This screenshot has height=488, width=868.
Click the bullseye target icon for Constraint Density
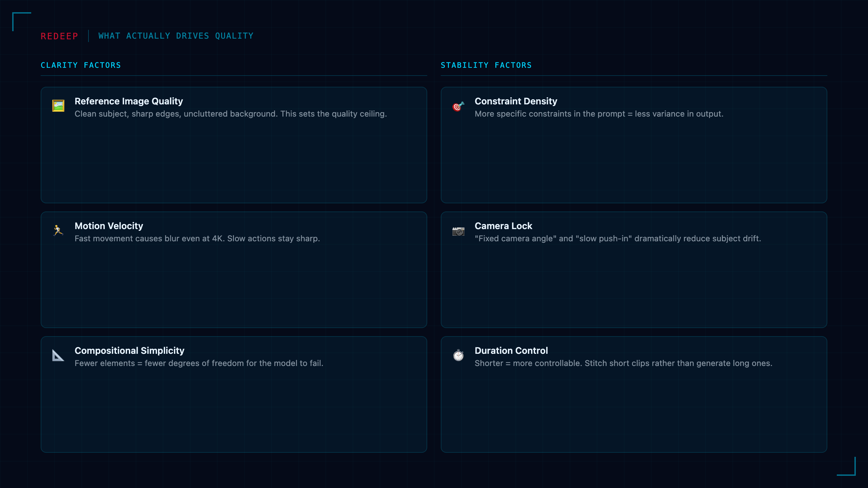click(x=458, y=106)
